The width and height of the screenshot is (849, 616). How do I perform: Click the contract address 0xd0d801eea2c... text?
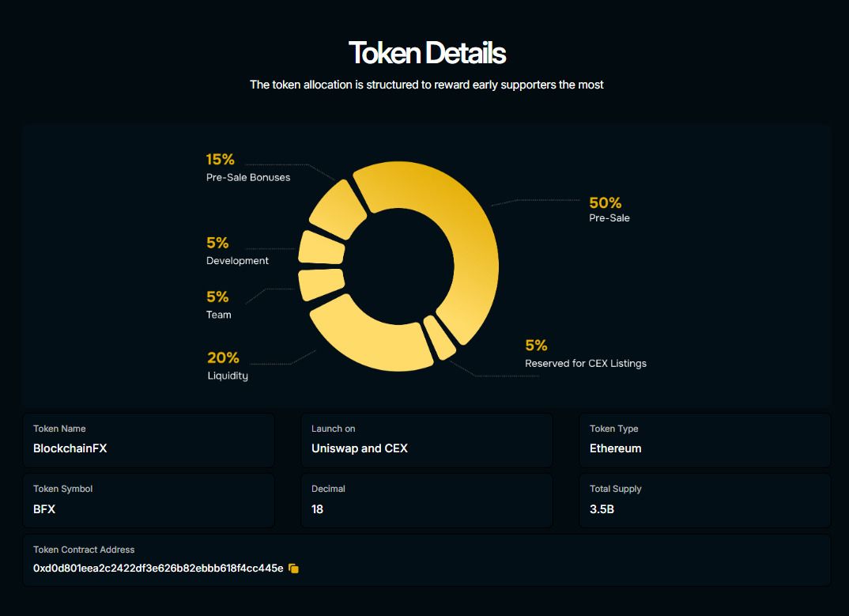(158, 569)
